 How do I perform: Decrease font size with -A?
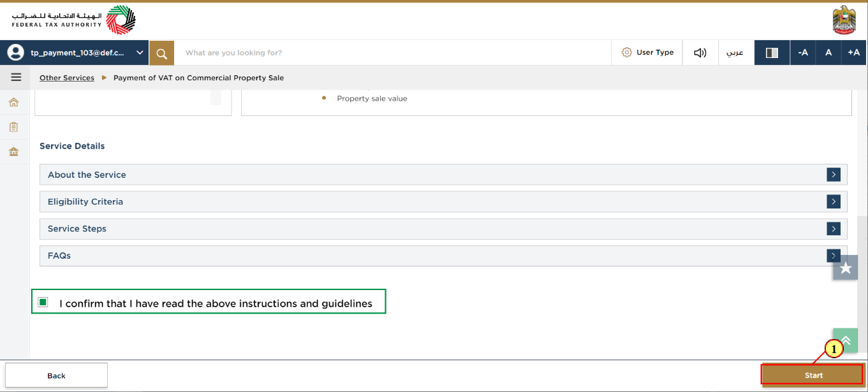(803, 53)
